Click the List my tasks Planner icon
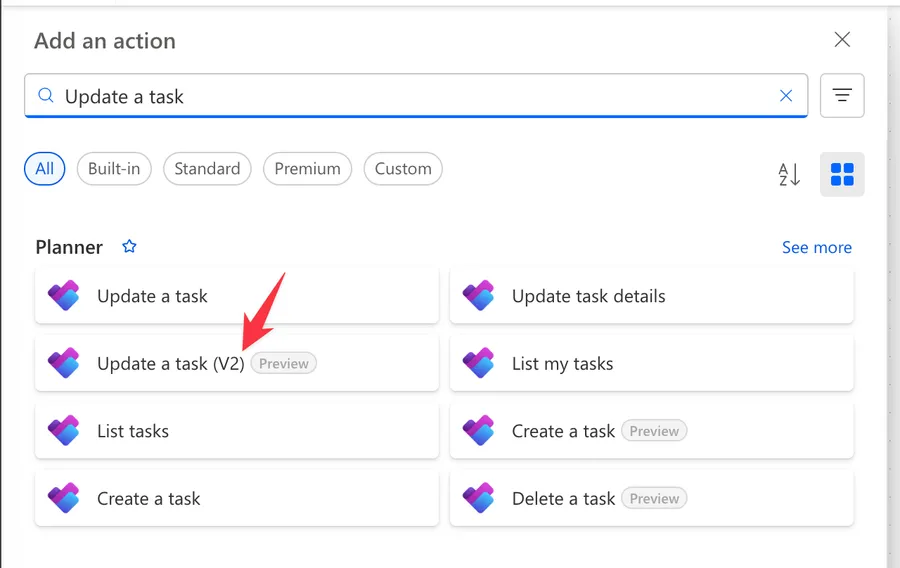This screenshot has height=568, width=900. 479,364
